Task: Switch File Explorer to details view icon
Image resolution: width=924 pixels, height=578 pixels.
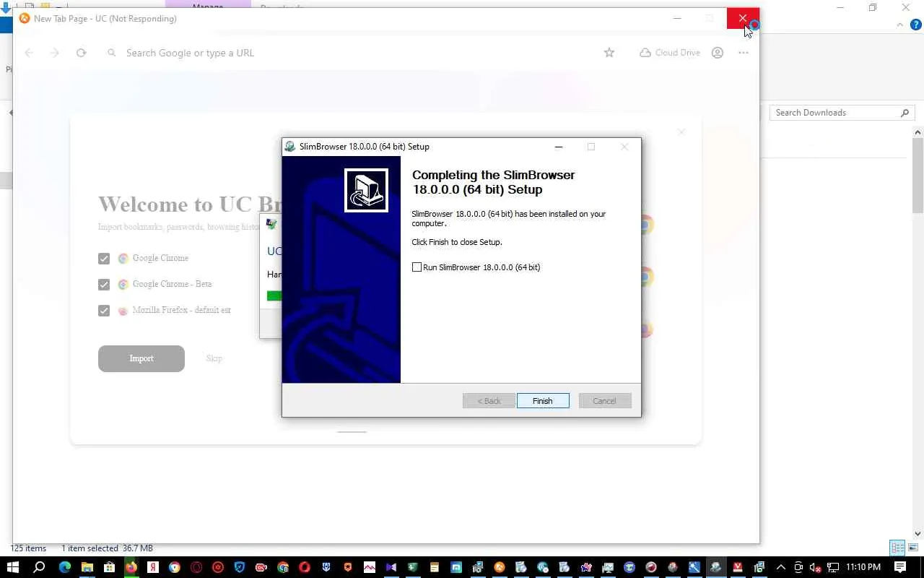Action: tap(897, 548)
